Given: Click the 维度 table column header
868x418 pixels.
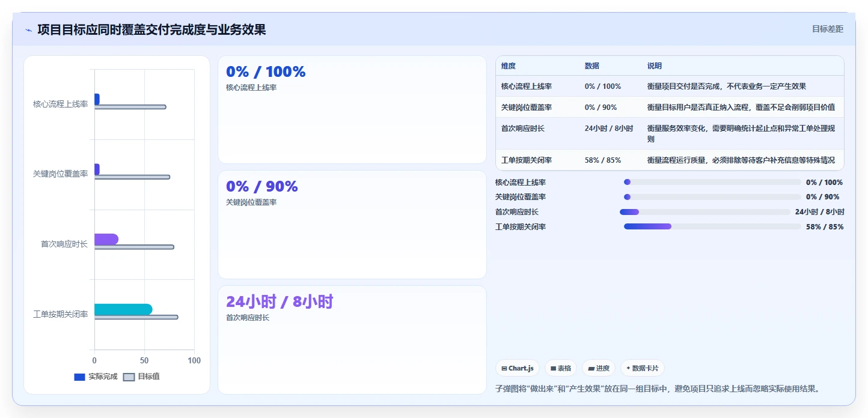Looking at the screenshot, I should point(509,66).
